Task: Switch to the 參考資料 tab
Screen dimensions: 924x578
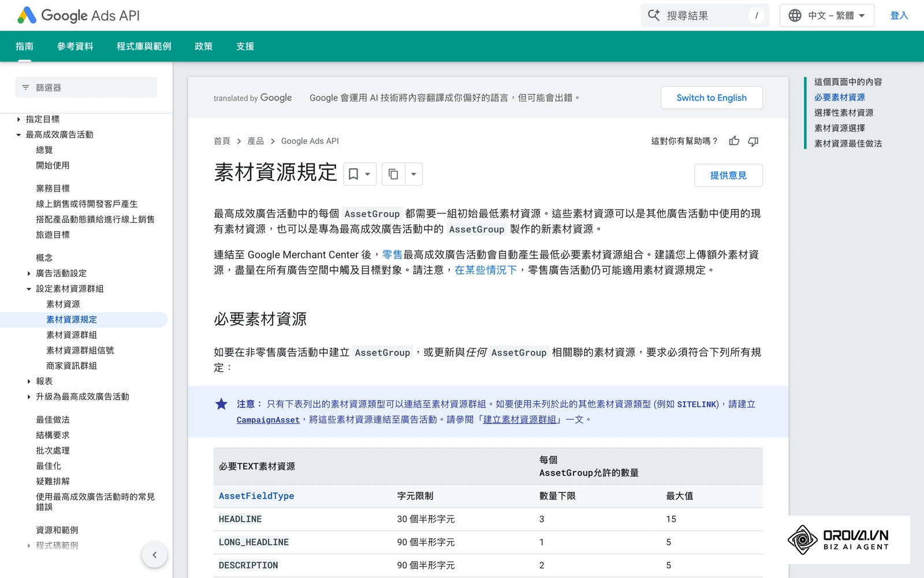Action: tap(75, 46)
